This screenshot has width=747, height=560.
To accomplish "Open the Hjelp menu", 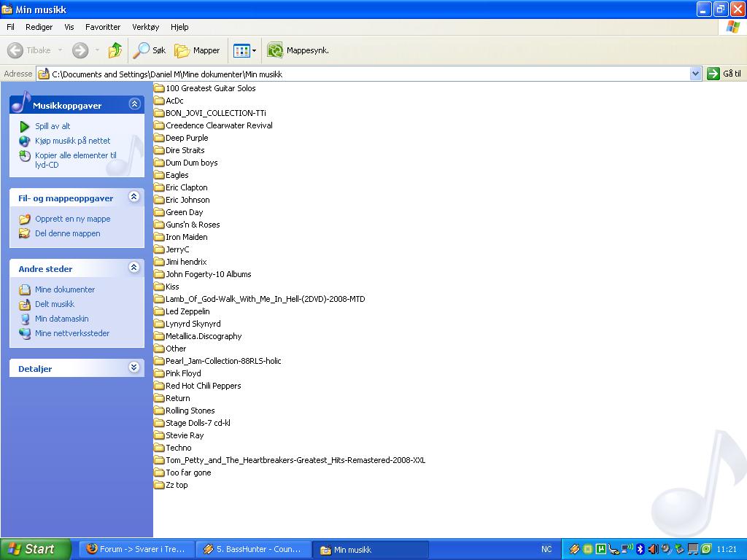I will coord(179,27).
